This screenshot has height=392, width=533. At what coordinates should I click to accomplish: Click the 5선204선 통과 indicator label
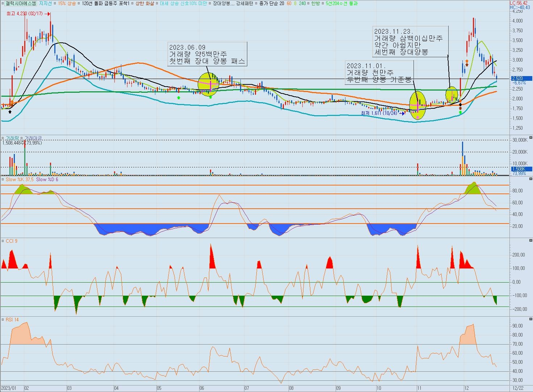click(x=341, y=3)
